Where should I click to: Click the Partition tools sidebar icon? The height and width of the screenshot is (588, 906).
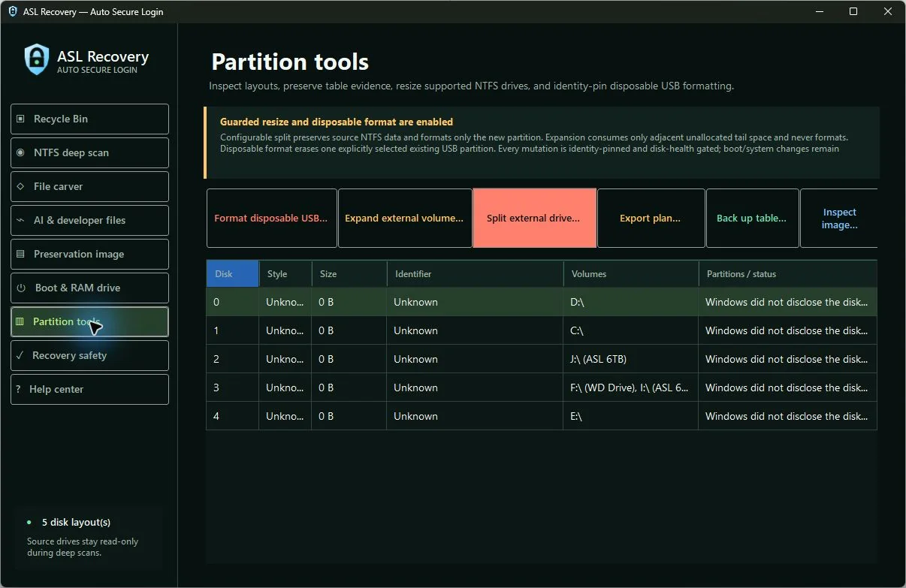pyautogui.click(x=20, y=321)
